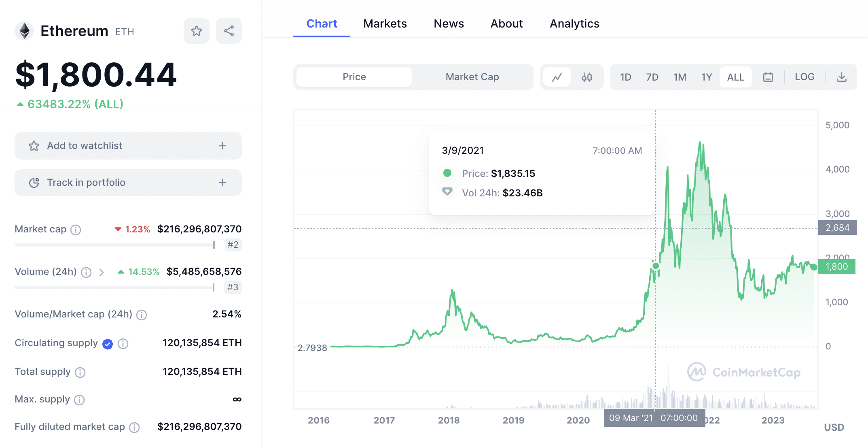The height and width of the screenshot is (447, 868).
Task: Click volume value $5,485,658,576
Action: pyautogui.click(x=204, y=272)
